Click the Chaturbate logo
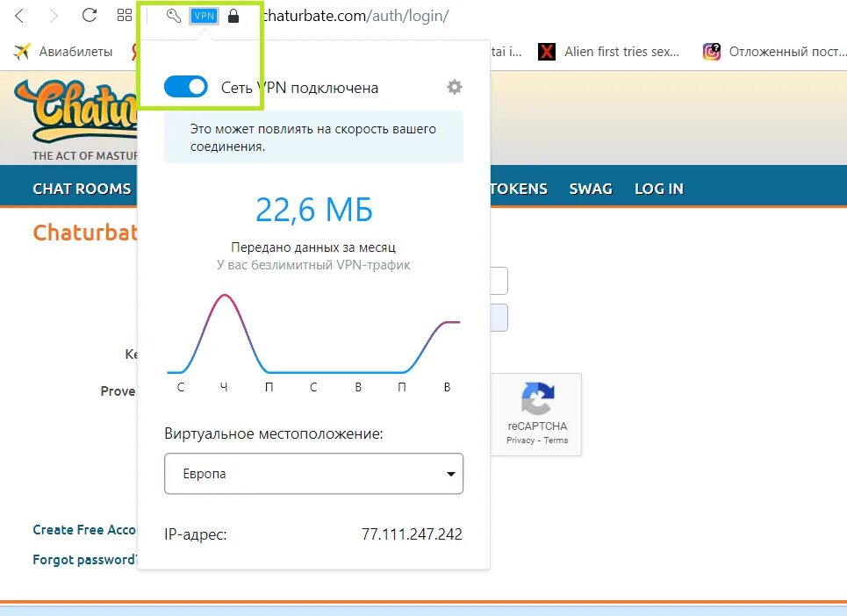This screenshot has height=616, width=847. (75, 111)
